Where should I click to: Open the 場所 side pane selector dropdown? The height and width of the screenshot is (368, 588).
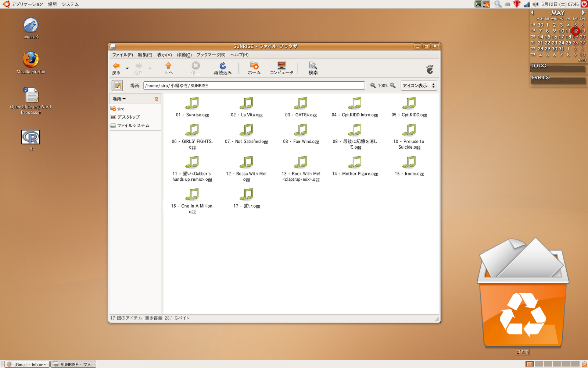point(119,99)
